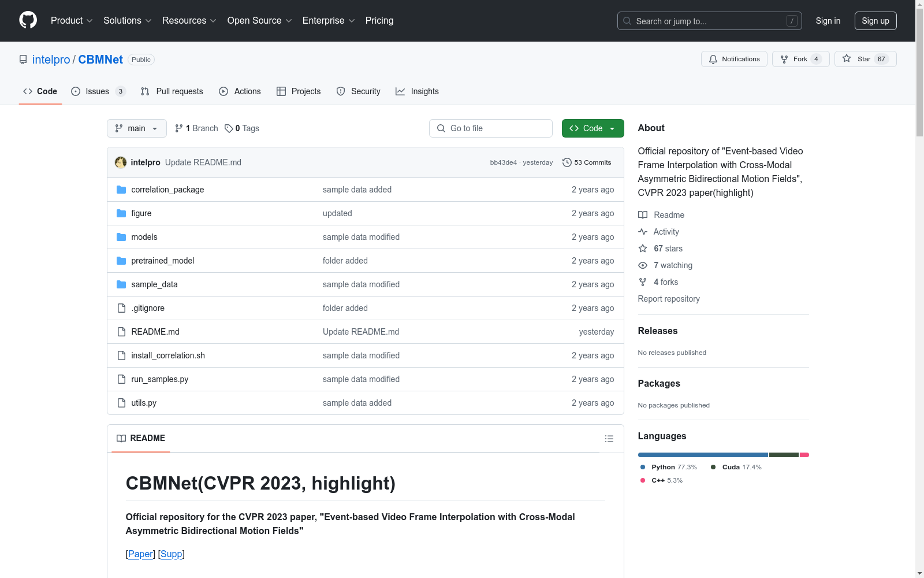Click the figure folder icon
Viewport: 924px width, 578px height.
pos(121,213)
